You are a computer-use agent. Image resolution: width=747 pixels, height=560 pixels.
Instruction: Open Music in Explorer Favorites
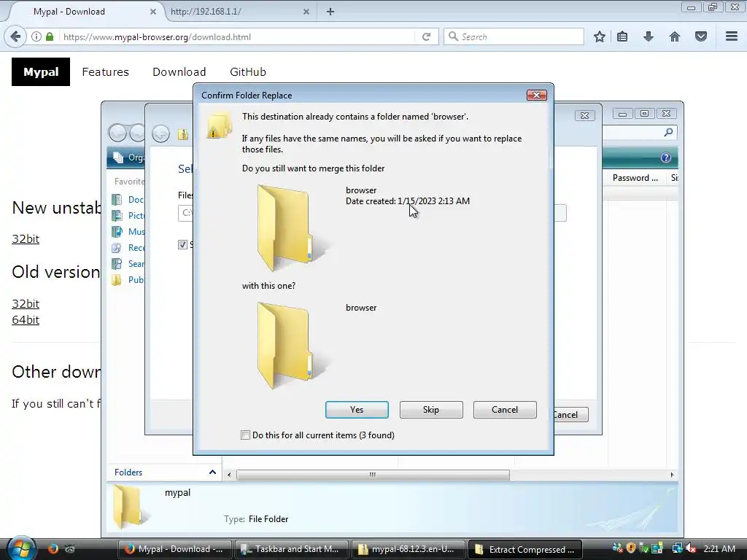(128, 231)
